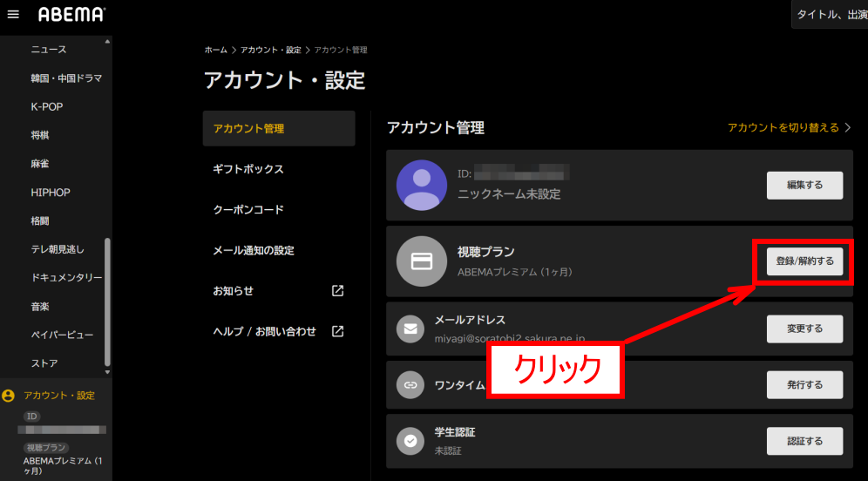This screenshot has width=868, height=481.
Task: Select クーポンコード in settings menu
Action: click(248, 210)
